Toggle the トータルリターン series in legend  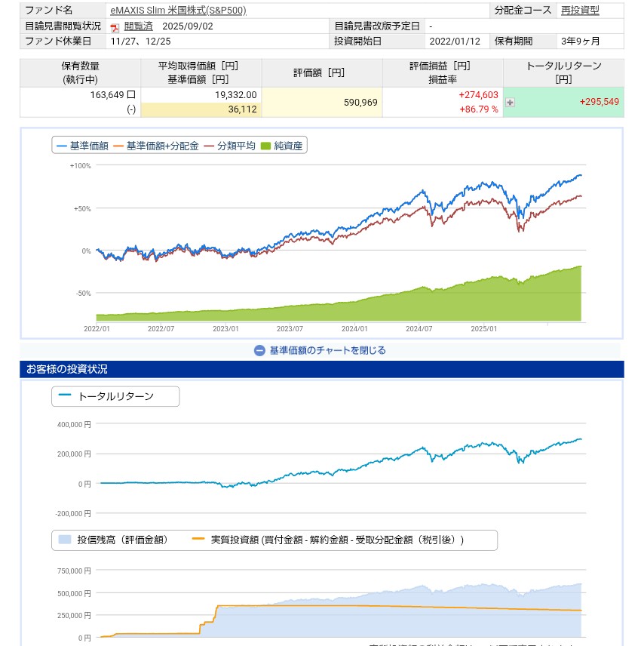tap(115, 396)
